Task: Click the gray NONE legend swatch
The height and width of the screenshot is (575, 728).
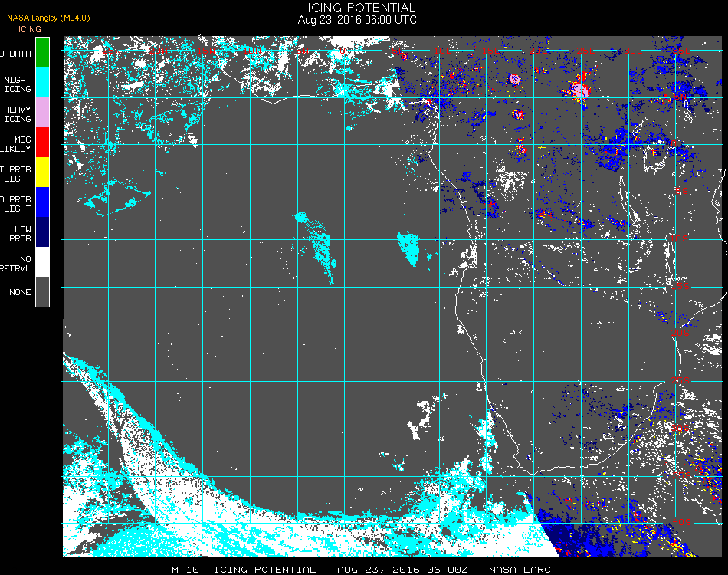Action: [x=42, y=291]
